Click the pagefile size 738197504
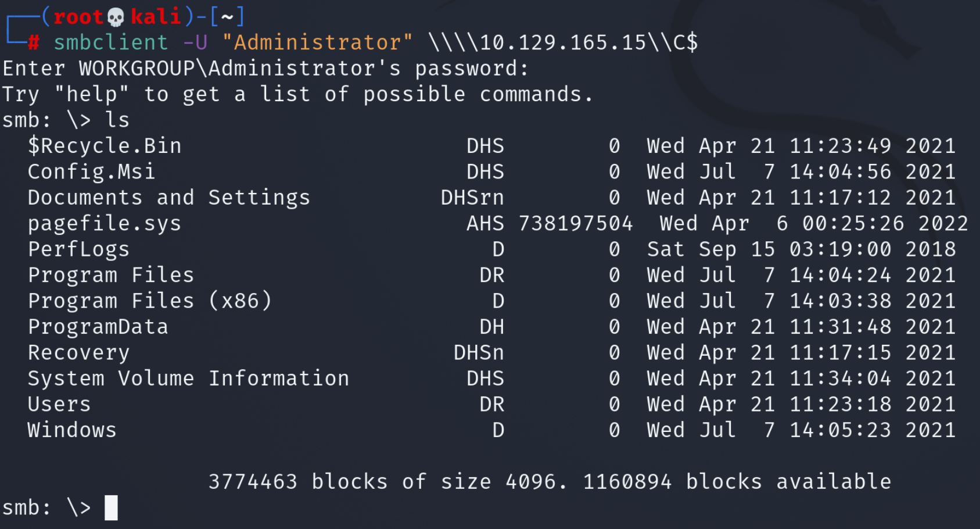This screenshot has width=980, height=529. click(576, 224)
